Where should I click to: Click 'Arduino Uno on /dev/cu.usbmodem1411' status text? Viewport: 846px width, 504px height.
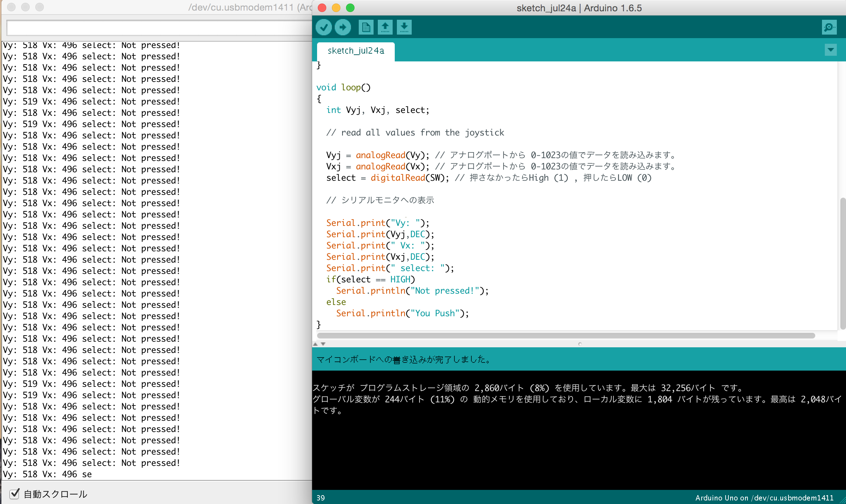(764, 498)
